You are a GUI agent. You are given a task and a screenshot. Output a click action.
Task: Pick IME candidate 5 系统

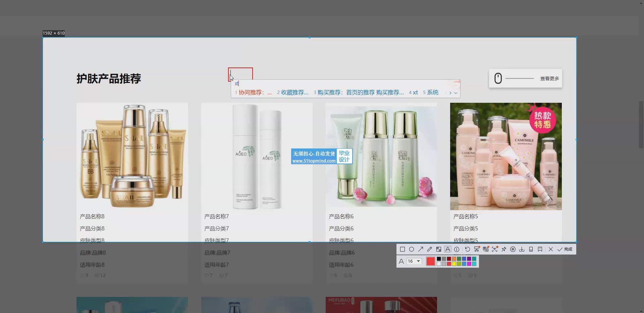click(431, 92)
